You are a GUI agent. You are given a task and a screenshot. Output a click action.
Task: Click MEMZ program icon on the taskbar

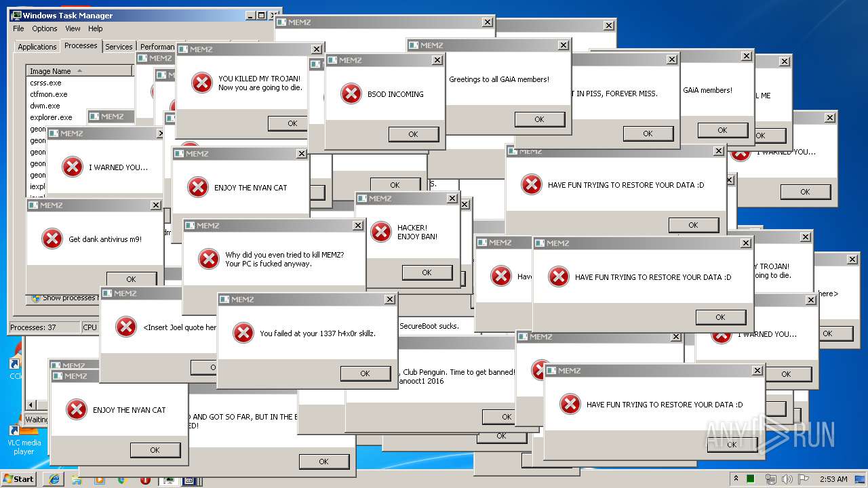pos(189,480)
